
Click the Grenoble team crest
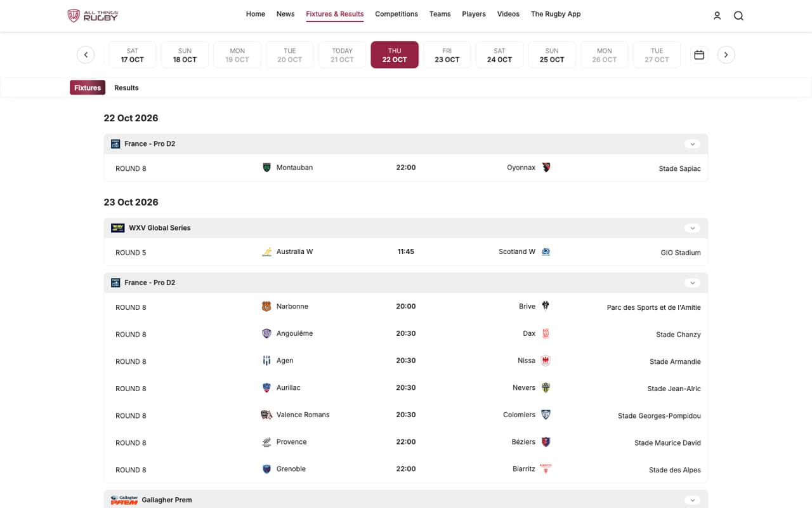267,469
